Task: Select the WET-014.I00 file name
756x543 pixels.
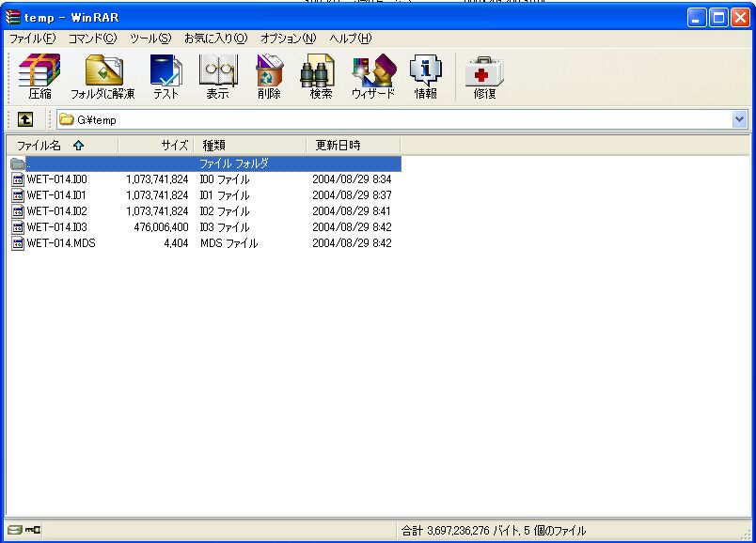Action: pyautogui.click(x=57, y=179)
